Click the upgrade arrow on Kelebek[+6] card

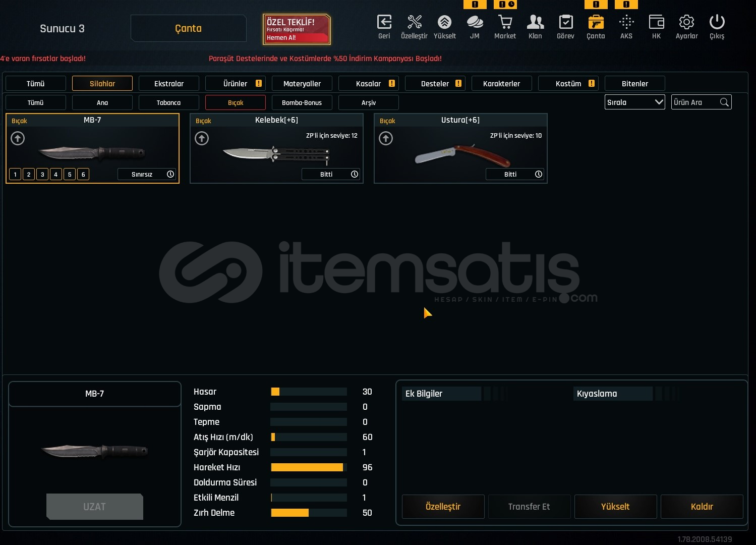click(202, 138)
